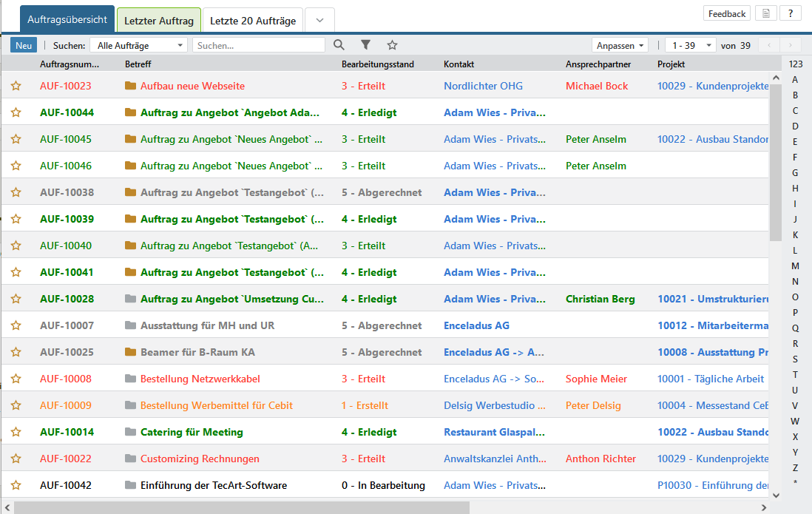Toggle favorite star for AUF-10044
This screenshot has width=812, height=514.
click(16, 112)
